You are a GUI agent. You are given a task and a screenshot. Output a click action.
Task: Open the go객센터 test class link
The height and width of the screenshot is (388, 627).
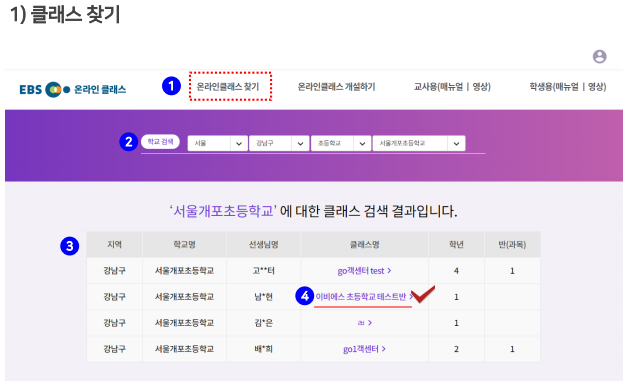(x=364, y=271)
